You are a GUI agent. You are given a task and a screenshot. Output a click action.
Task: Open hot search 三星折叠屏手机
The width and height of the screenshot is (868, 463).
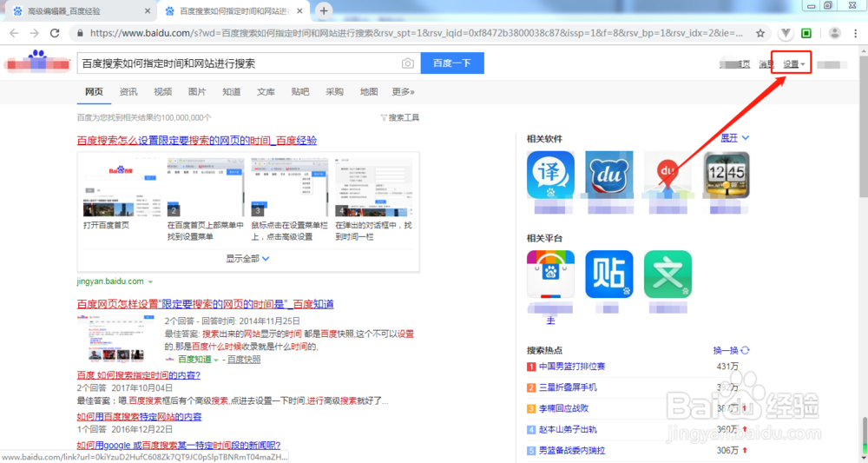click(x=568, y=387)
